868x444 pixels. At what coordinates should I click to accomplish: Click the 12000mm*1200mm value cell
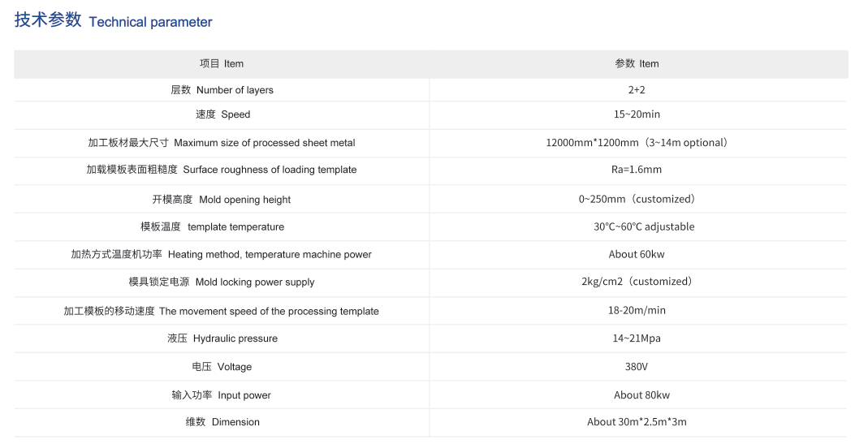pyautogui.click(x=637, y=143)
